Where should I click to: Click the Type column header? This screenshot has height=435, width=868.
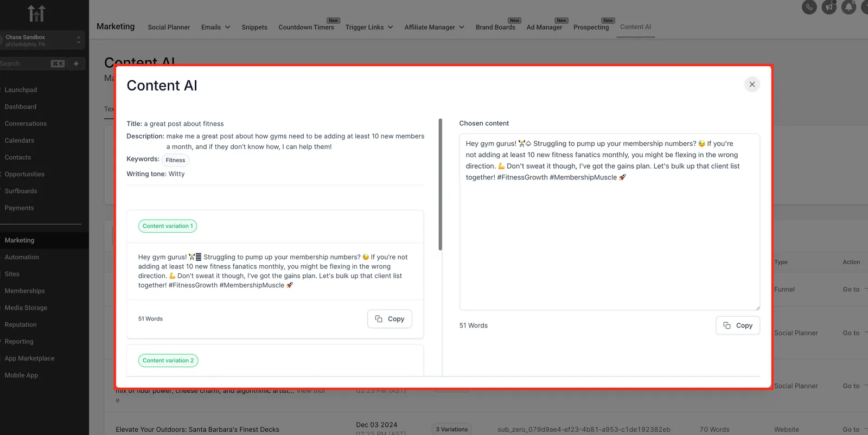781,262
